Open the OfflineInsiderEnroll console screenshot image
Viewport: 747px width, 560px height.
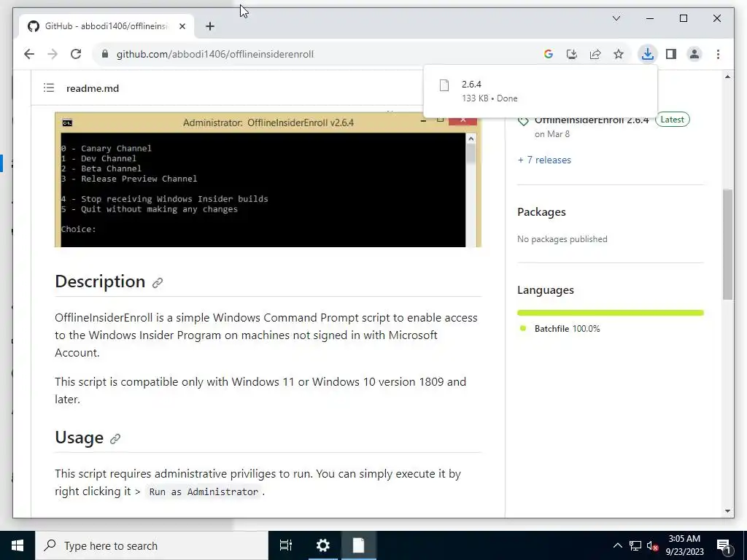[268, 180]
